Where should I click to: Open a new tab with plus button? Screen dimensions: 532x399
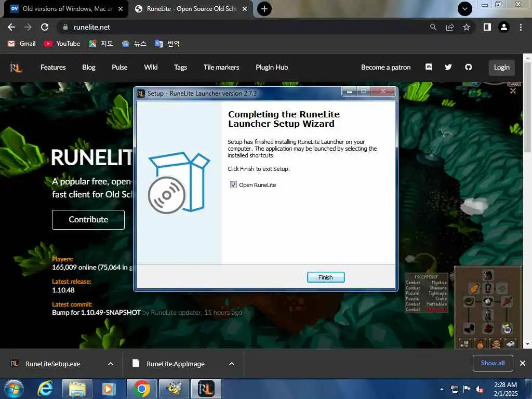tap(264, 9)
